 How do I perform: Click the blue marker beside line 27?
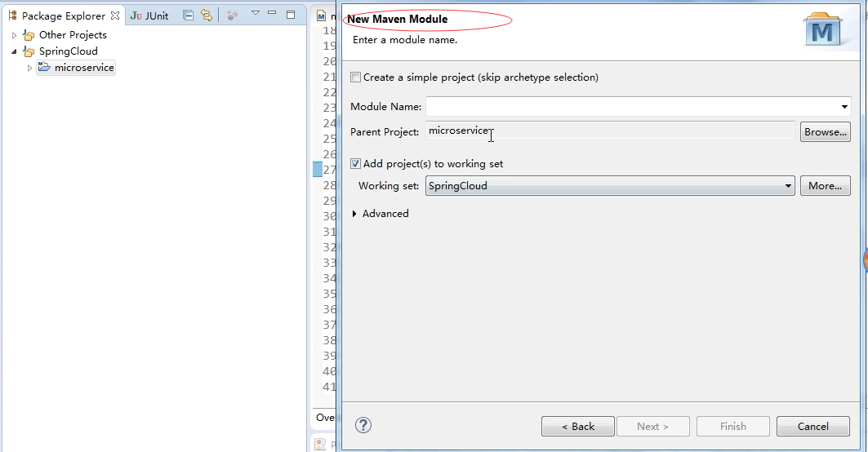(317, 169)
